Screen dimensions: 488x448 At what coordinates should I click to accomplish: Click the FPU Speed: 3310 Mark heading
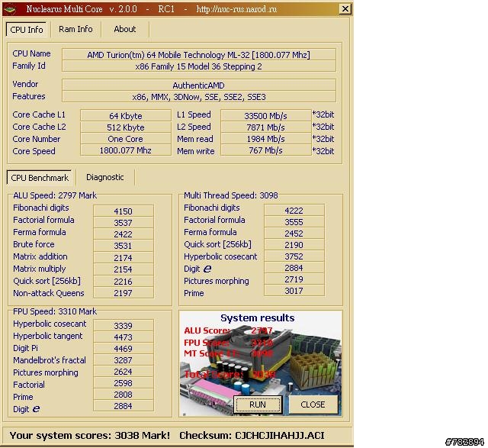coord(55,311)
